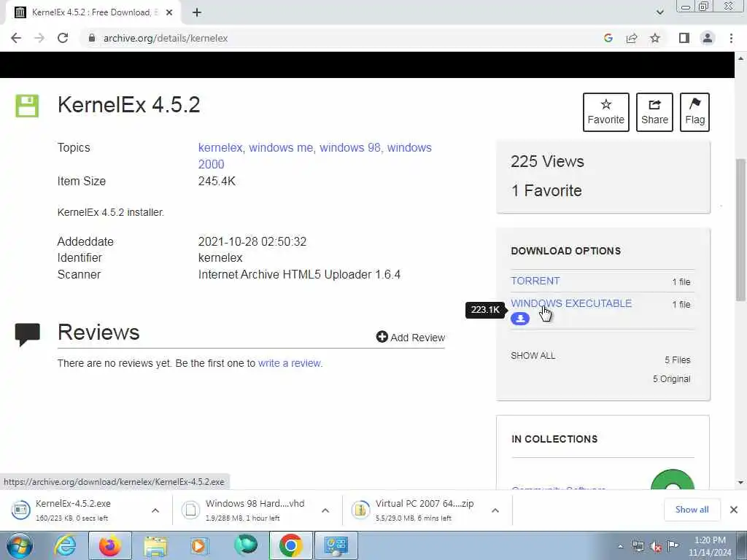The height and width of the screenshot is (560, 747).
Task: Open the windows me topic link
Action: click(x=281, y=147)
